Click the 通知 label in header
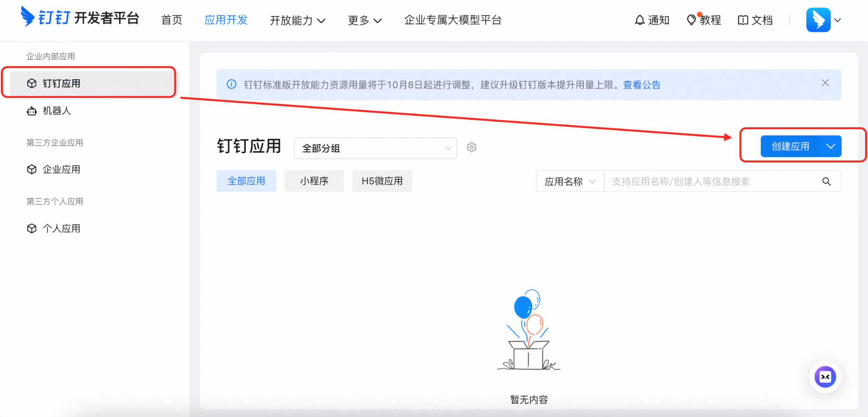Image resolution: width=868 pixels, height=417 pixels. click(659, 20)
